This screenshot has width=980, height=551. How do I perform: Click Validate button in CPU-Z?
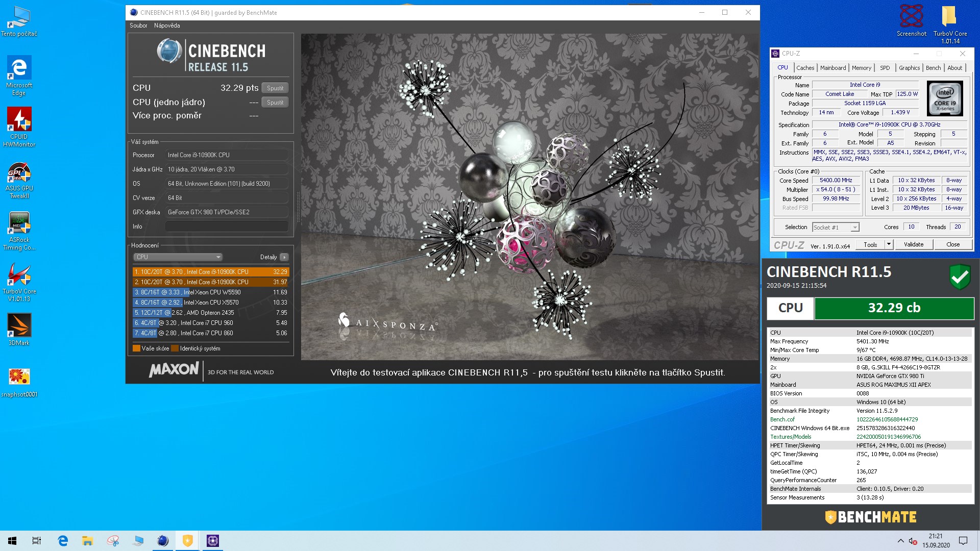tap(914, 244)
